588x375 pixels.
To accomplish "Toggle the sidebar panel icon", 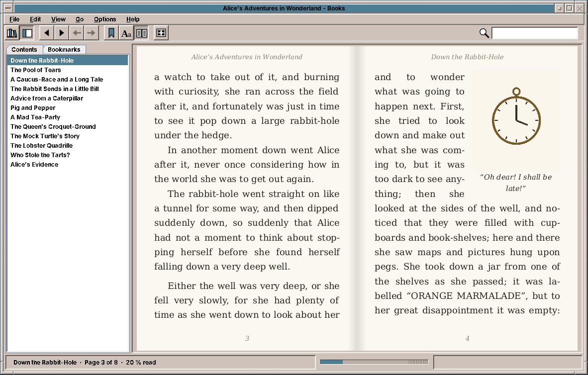I will pyautogui.click(x=27, y=33).
